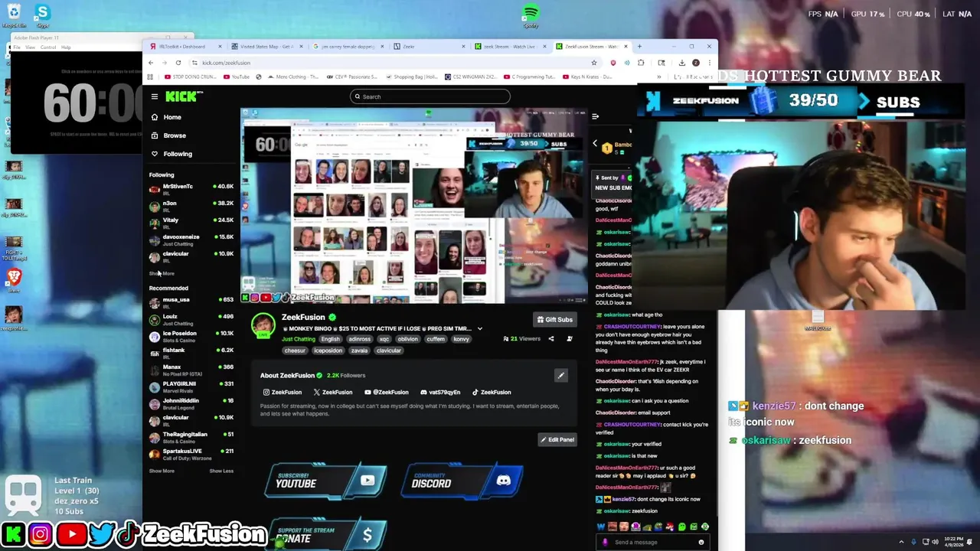Open Ice Poseidon in the Recommended list
Screen dimensions: 980x551
click(x=191, y=336)
